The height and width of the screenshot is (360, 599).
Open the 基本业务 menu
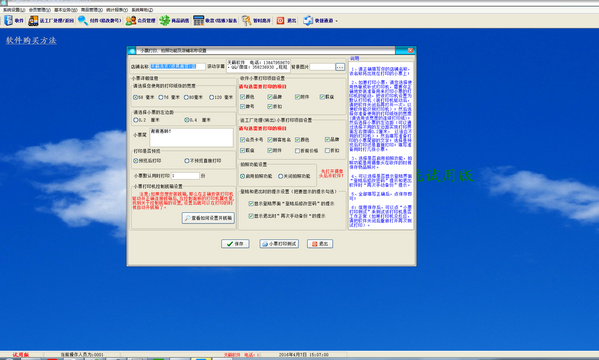pos(66,10)
